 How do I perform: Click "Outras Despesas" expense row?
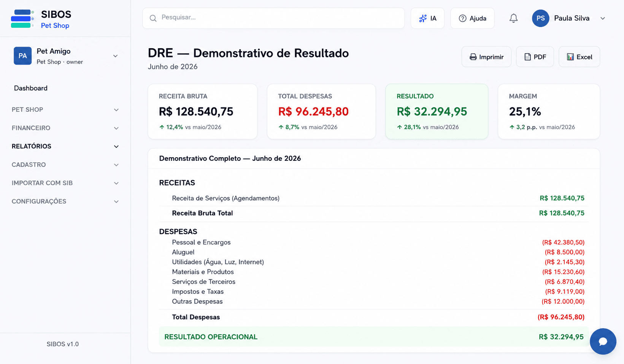click(374, 302)
